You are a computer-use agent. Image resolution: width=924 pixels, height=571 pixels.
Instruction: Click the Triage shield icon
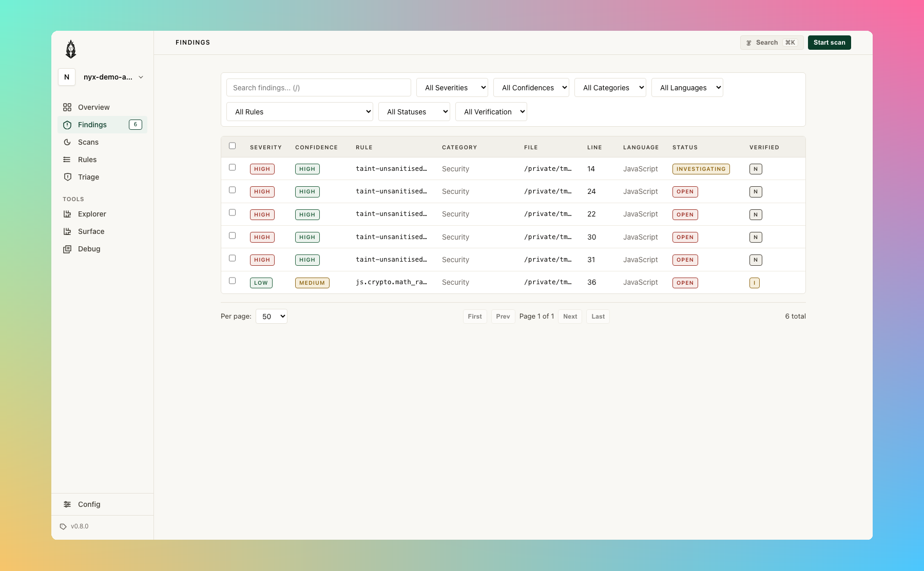click(67, 177)
